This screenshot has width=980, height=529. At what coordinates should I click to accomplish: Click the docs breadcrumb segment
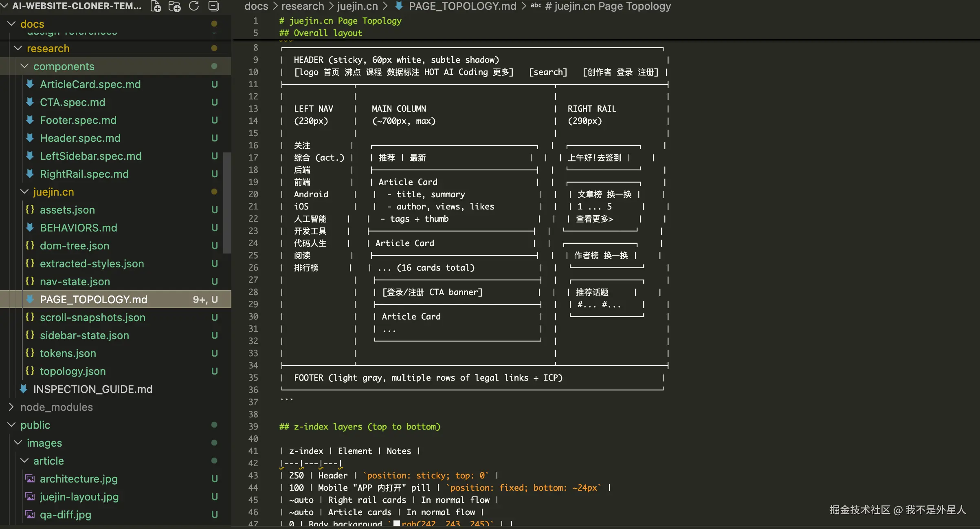click(256, 6)
